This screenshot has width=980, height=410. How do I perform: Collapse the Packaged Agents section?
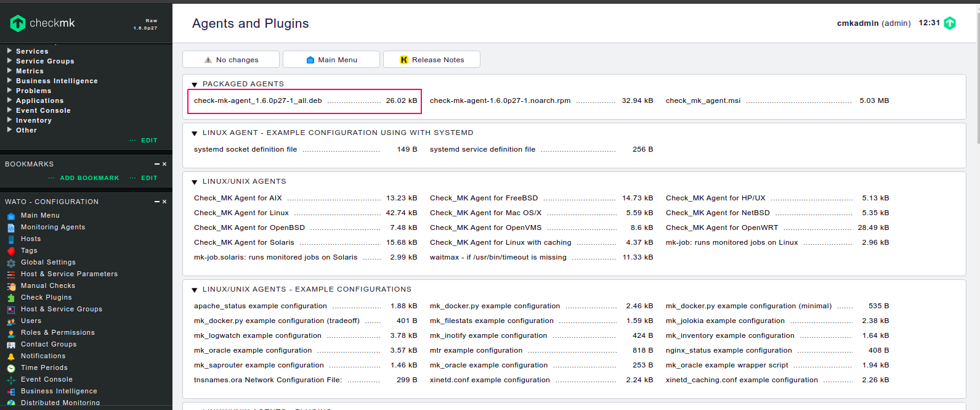195,84
